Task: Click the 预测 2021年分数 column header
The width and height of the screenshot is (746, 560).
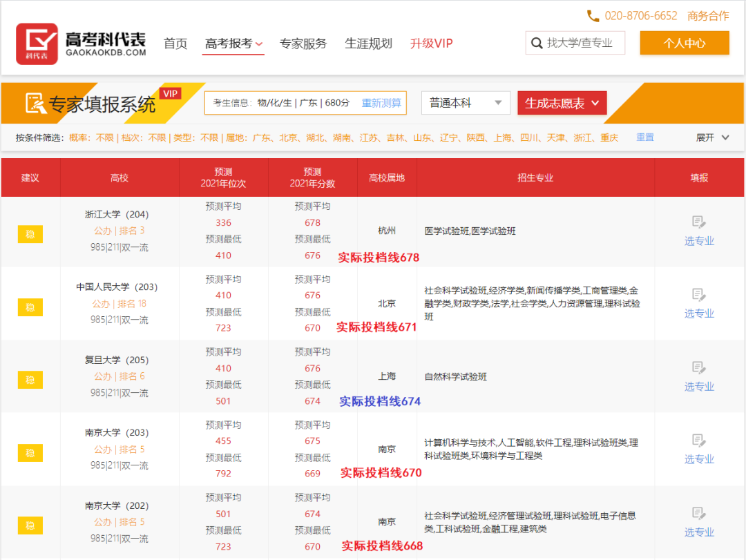Action: tap(313, 177)
